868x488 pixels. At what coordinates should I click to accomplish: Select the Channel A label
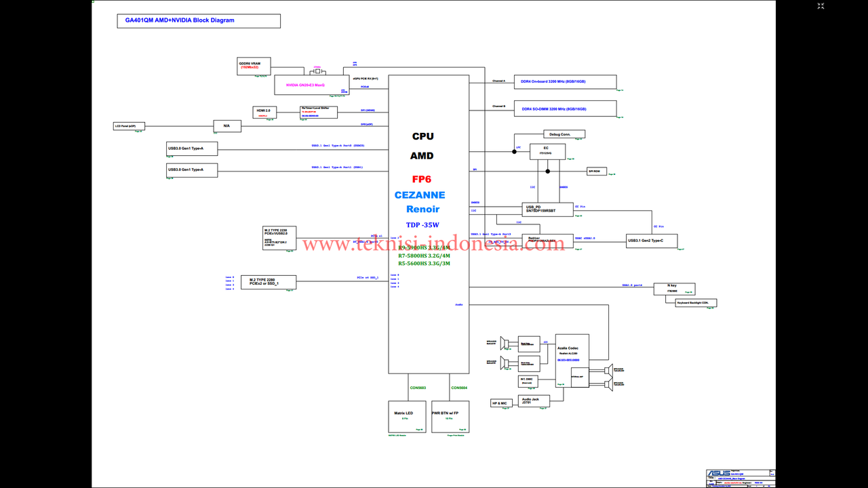[x=498, y=81]
